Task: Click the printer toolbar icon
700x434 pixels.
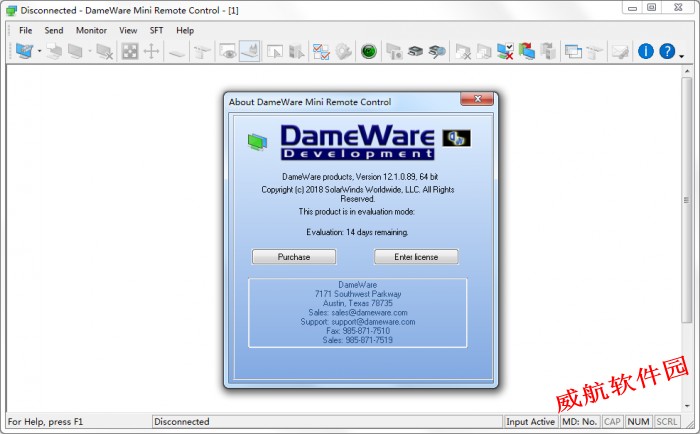Action: tap(415, 51)
